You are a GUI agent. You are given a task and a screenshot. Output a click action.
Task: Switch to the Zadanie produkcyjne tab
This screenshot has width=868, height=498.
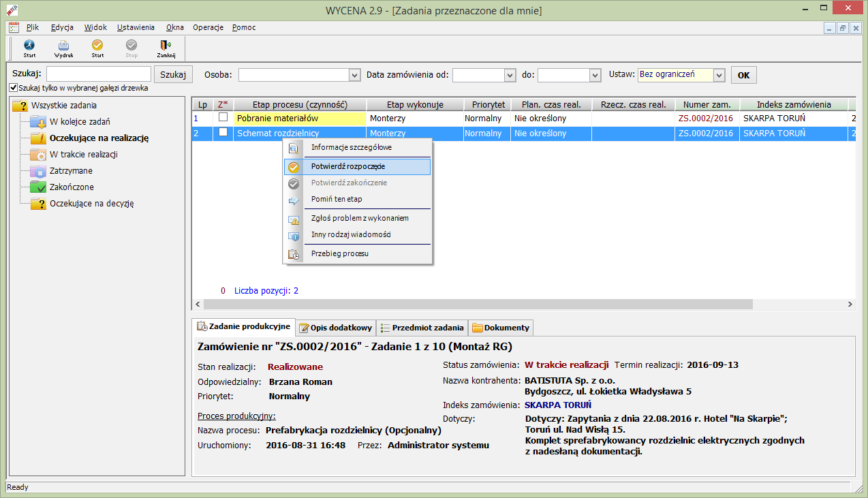(x=243, y=327)
